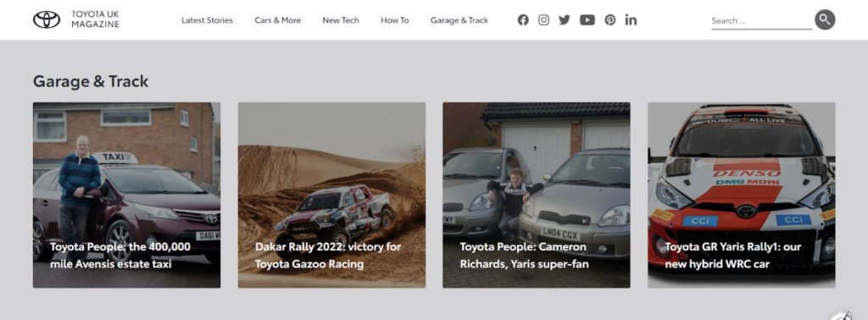
Task: Open the YouTube social icon
Action: coord(587,20)
